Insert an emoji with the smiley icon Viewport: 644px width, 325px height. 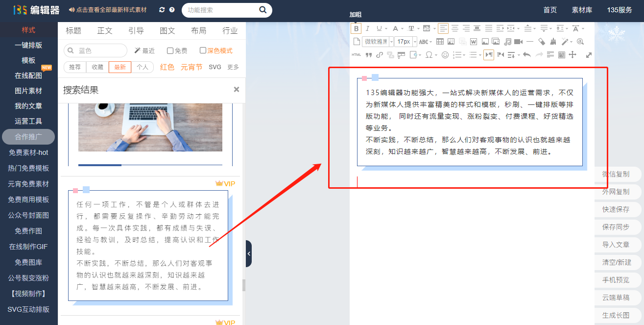pos(445,55)
